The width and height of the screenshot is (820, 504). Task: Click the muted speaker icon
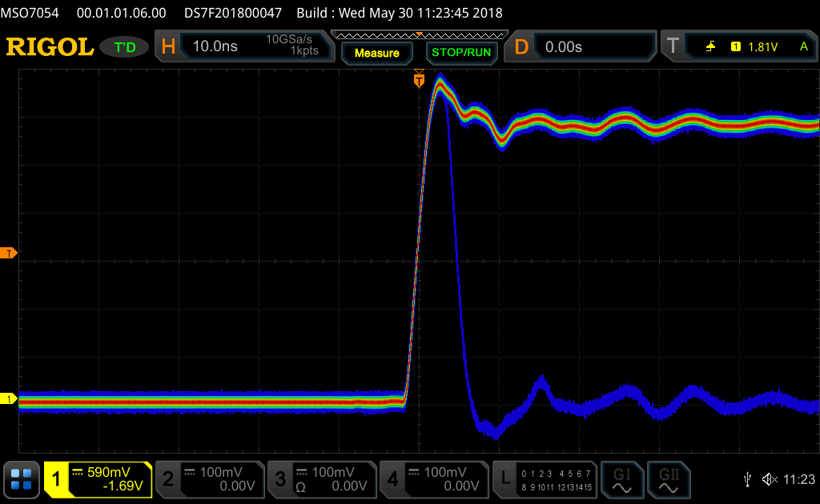coord(767,479)
